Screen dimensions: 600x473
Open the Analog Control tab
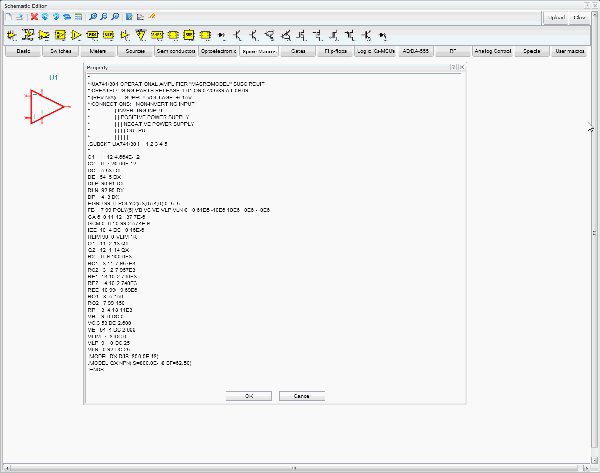pyautogui.click(x=493, y=51)
